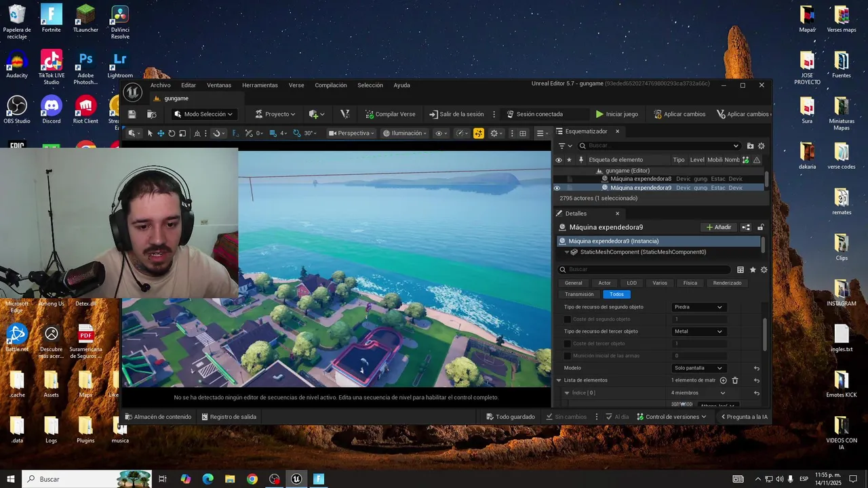This screenshot has height=488, width=868.
Task: Toggle the Detalles favorites star icon
Action: point(753,270)
